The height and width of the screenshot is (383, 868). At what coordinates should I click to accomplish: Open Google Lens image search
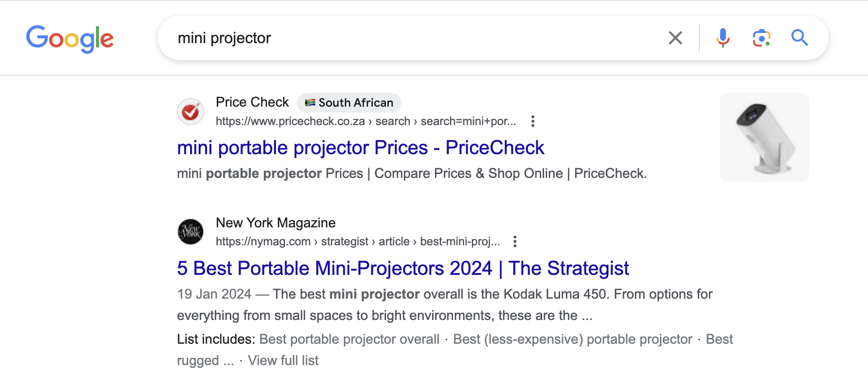point(761,38)
